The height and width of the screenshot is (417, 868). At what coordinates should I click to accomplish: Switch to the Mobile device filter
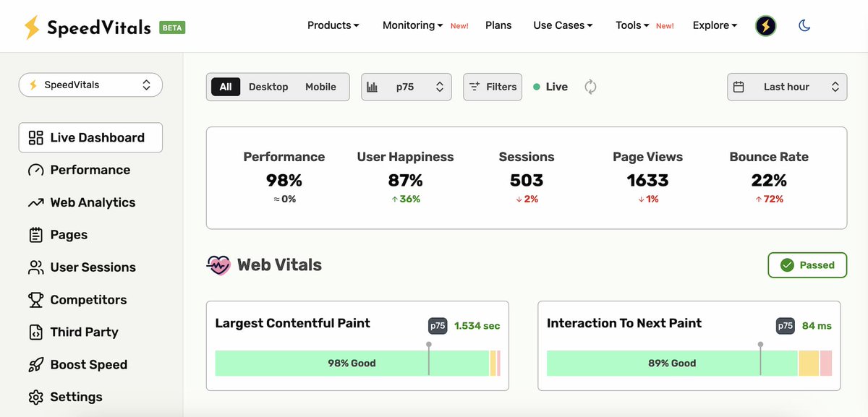pyautogui.click(x=320, y=86)
